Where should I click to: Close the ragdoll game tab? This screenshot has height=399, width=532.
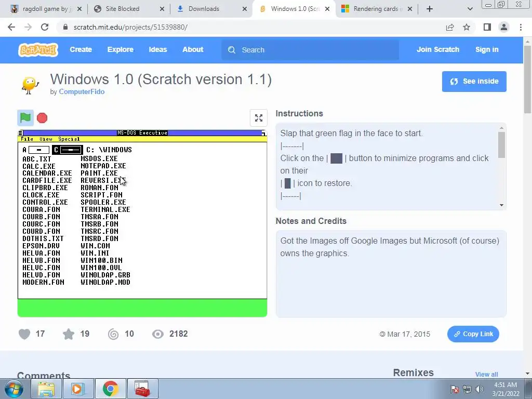coord(79,9)
